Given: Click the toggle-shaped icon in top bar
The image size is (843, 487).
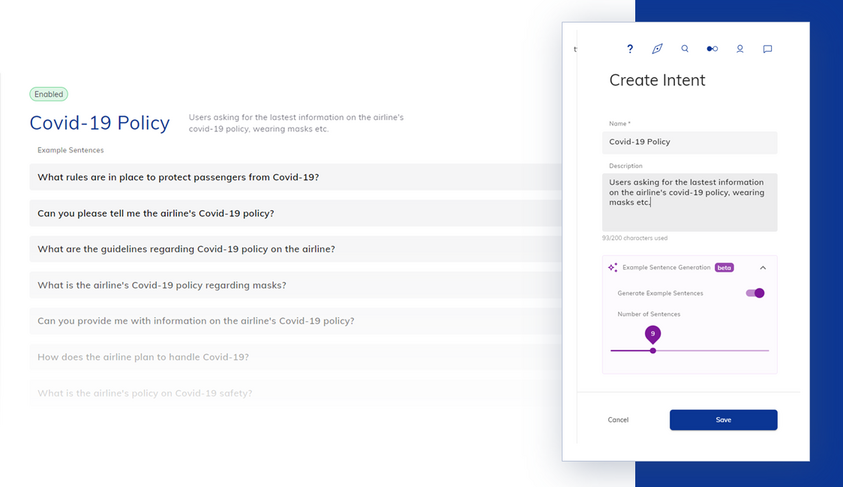Looking at the screenshot, I should click(712, 49).
